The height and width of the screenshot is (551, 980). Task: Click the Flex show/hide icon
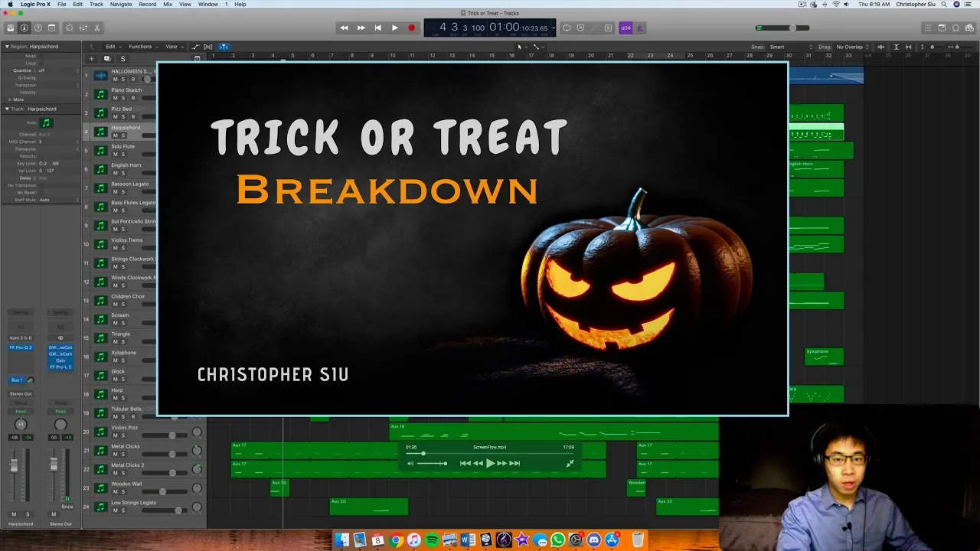tap(208, 47)
